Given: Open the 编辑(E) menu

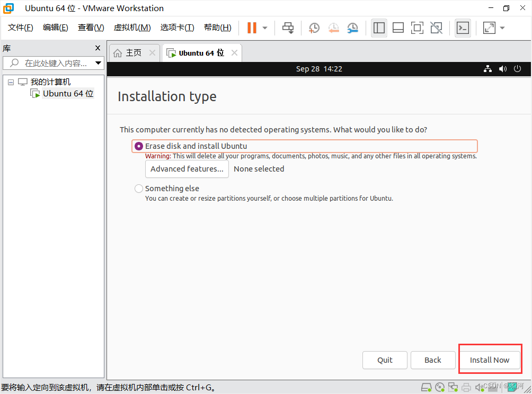Looking at the screenshot, I should point(55,28).
